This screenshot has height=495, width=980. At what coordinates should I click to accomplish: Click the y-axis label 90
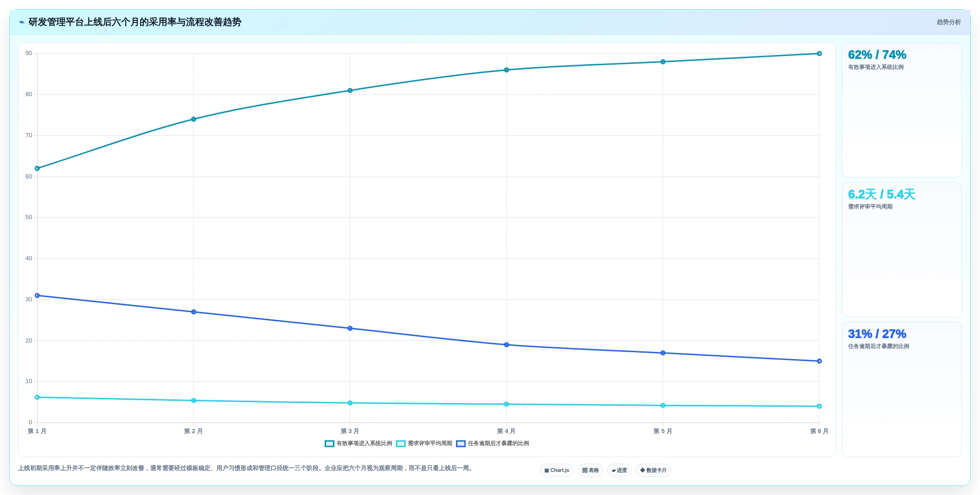click(x=29, y=54)
